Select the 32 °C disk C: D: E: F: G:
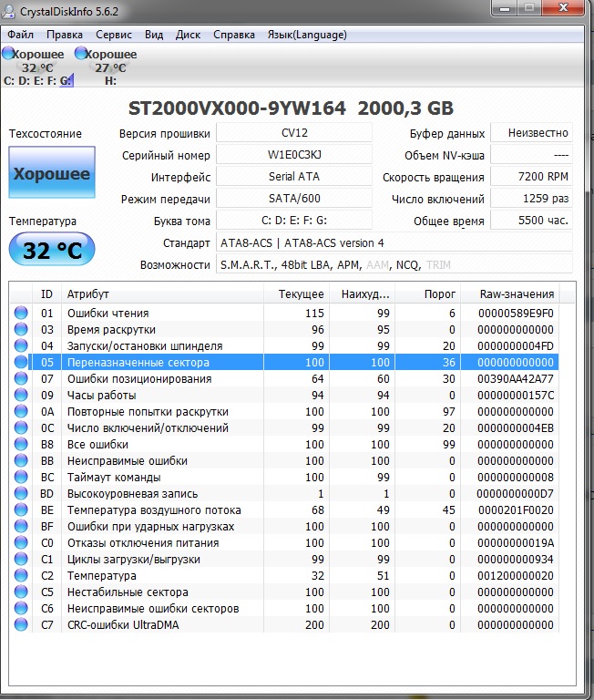This screenshot has width=594, height=700. pyautogui.click(x=37, y=67)
